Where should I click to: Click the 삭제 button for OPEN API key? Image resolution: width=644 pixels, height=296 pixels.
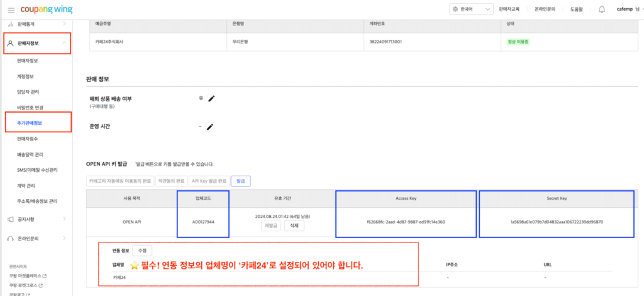point(294,225)
